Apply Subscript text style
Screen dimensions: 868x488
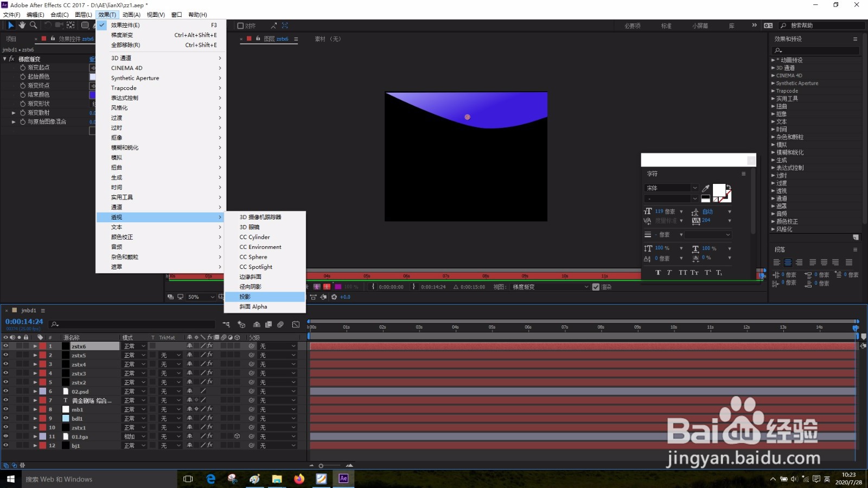point(719,273)
